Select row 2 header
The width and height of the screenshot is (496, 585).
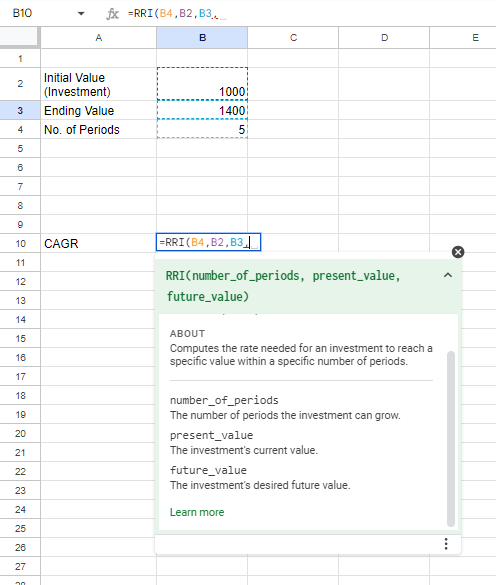pyautogui.click(x=20, y=84)
